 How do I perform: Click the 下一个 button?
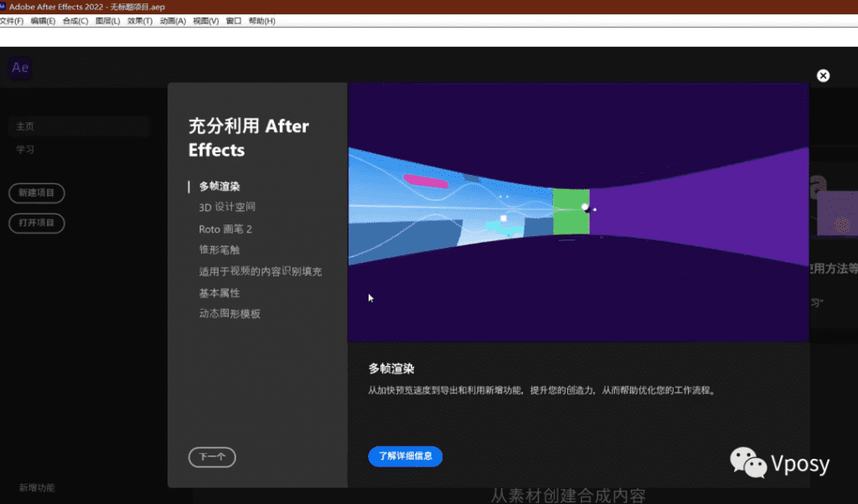coord(212,457)
